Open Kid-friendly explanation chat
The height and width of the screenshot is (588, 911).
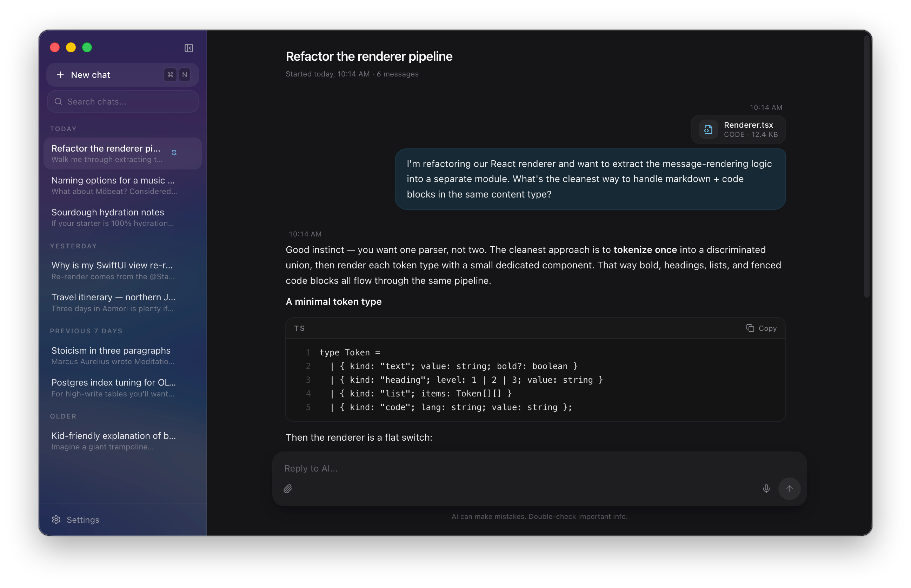coord(122,441)
